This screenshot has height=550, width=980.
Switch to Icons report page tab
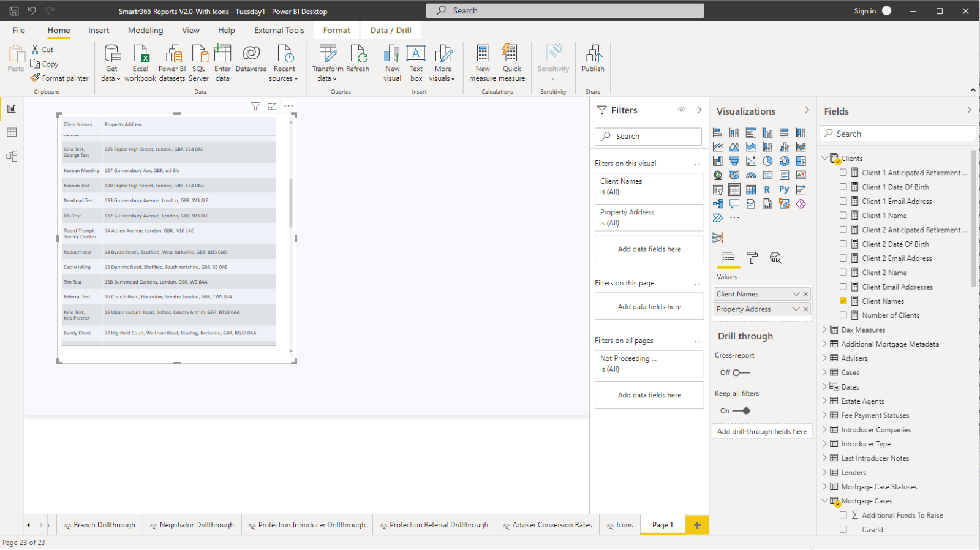620,525
